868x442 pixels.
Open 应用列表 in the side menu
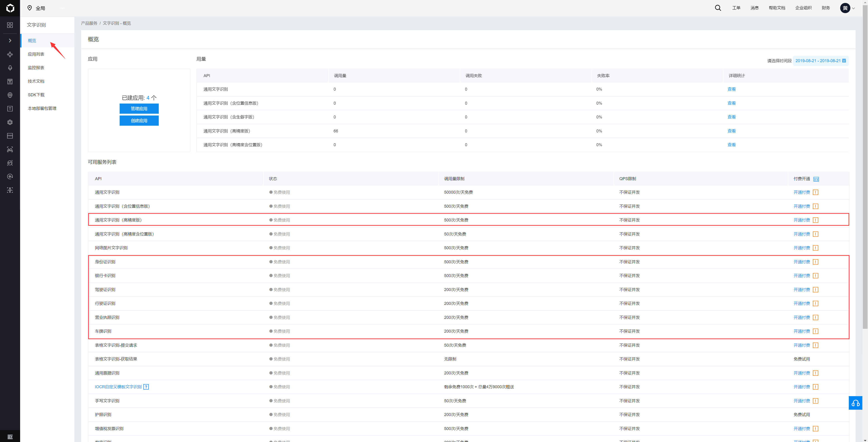click(x=36, y=54)
